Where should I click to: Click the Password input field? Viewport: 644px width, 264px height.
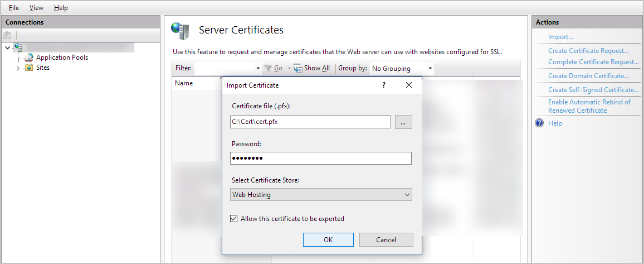point(321,159)
